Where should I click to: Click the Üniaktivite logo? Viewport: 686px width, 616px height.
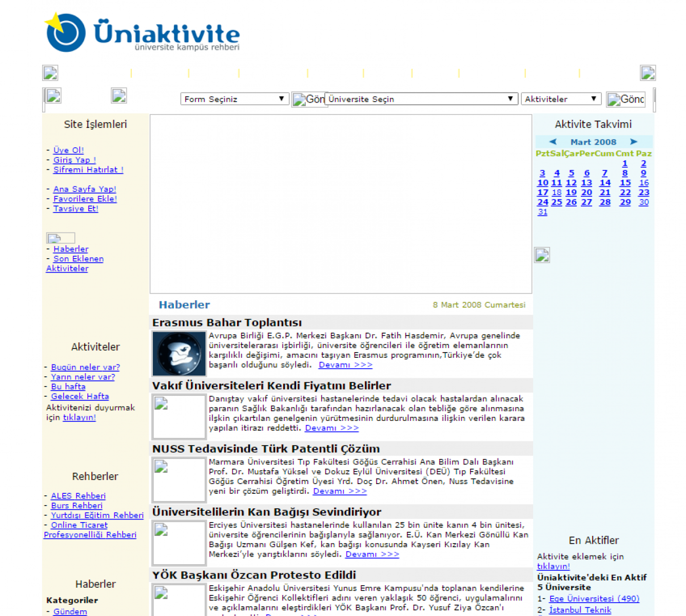[142, 33]
